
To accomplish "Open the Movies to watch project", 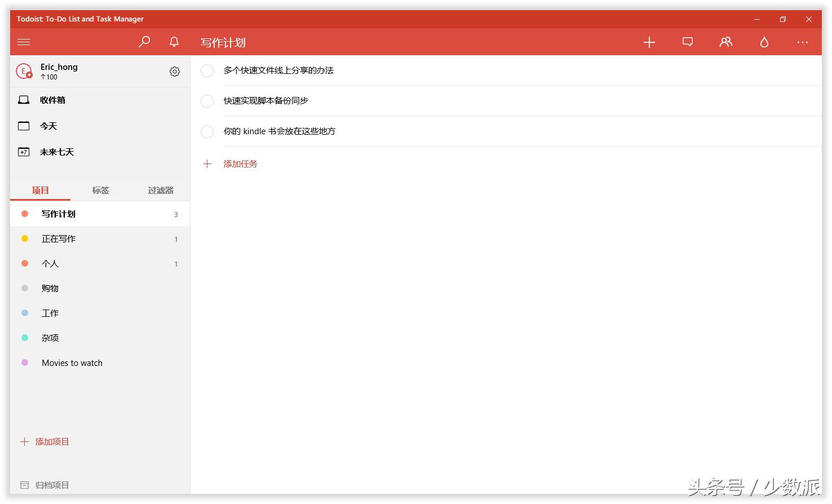I will click(x=72, y=362).
